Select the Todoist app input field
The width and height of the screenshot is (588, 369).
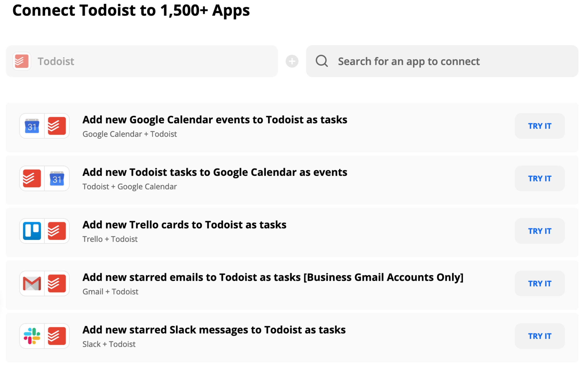tap(142, 61)
